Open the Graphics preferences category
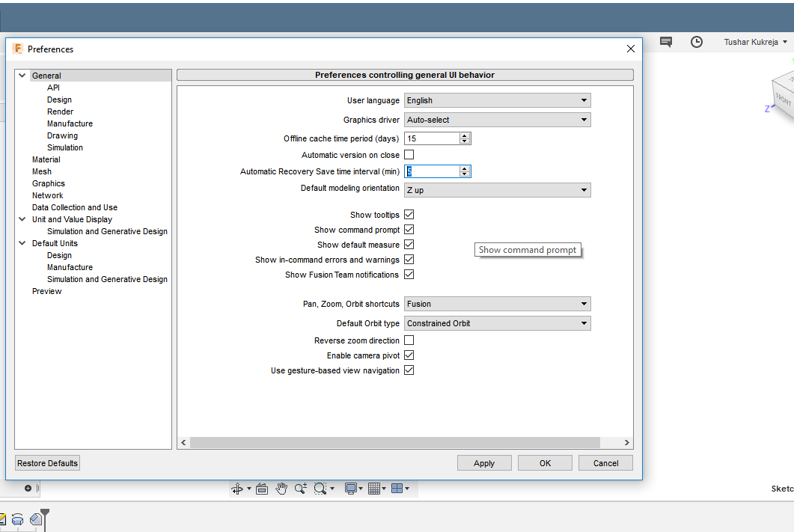The height and width of the screenshot is (532, 794). click(49, 183)
